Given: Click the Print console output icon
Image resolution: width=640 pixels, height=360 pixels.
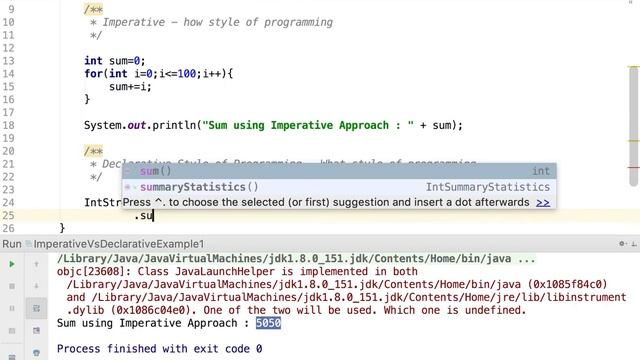Looking at the screenshot, I should point(36,352).
